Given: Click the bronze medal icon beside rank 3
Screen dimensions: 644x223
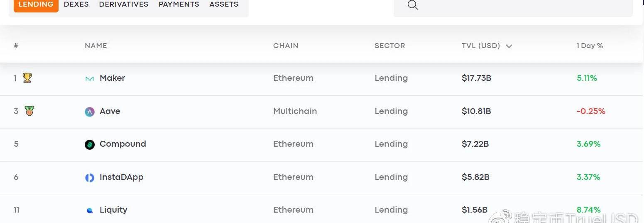Looking at the screenshot, I should coord(29,111).
